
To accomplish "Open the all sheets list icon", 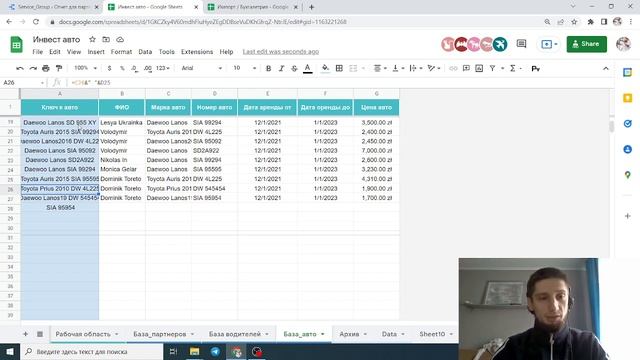I will [40, 334].
